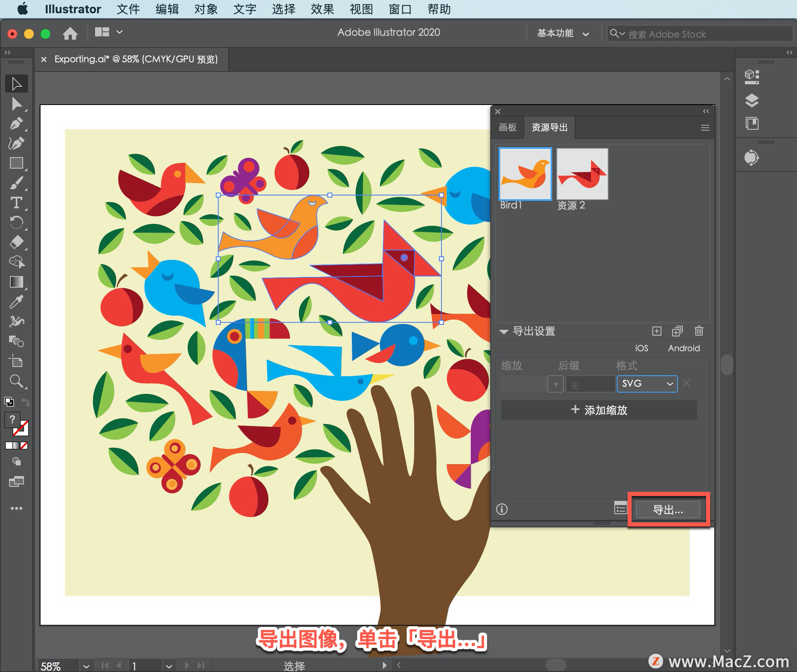Open the Edit Toolbar three dots
This screenshot has width=797, height=672.
pyautogui.click(x=17, y=508)
